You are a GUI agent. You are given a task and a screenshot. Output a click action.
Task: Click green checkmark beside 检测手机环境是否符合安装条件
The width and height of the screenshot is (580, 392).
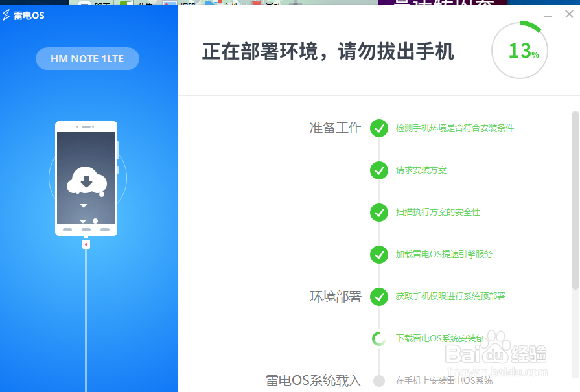pos(379,128)
